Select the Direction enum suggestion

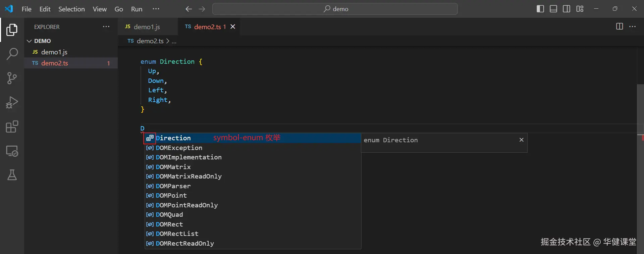(x=173, y=138)
